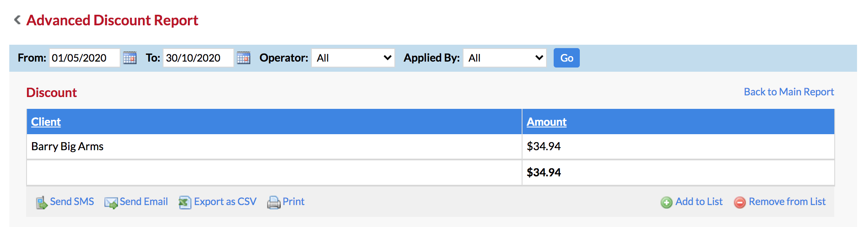Viewport: 868px width, 227px height.
Task: Click the Export as CSV link text
Action: (225, 202)
